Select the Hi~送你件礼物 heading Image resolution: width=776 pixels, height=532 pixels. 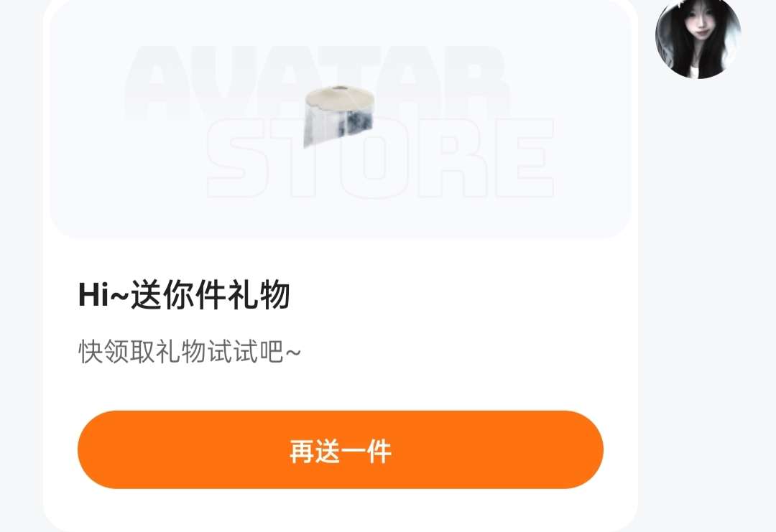coord(184,294)
